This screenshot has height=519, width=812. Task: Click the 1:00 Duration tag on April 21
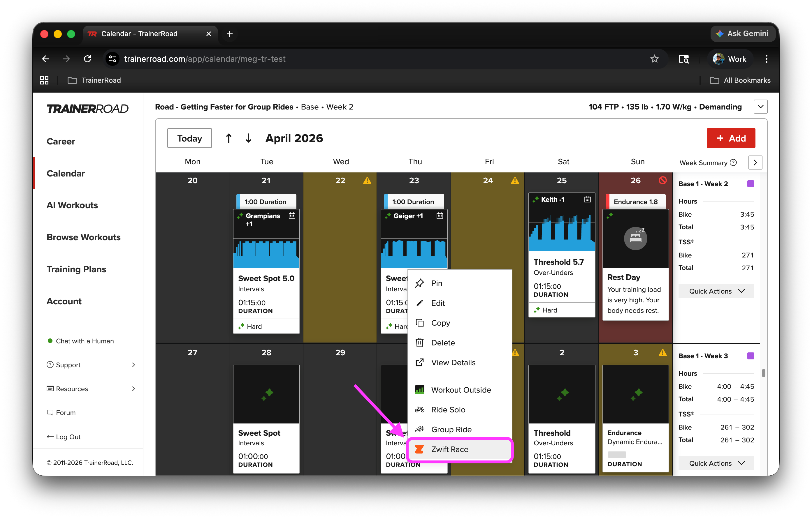coord(266,202)
